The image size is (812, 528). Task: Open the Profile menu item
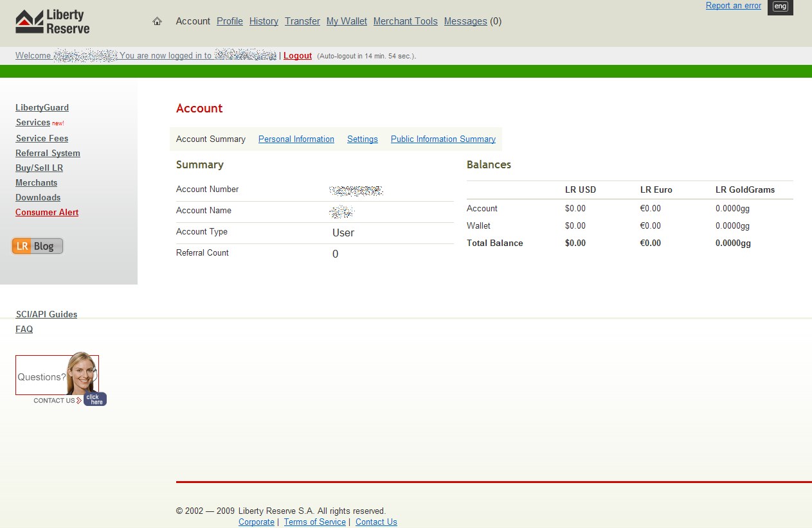230,21
